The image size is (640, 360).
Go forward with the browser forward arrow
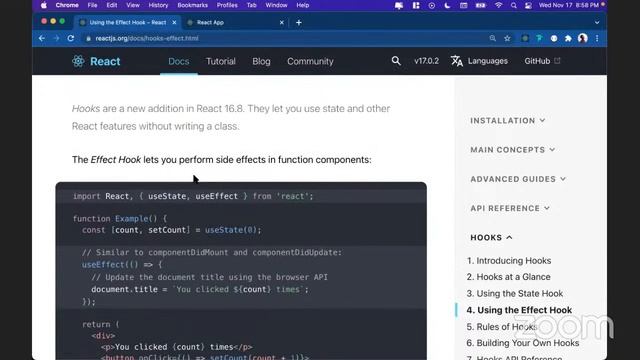56,38
